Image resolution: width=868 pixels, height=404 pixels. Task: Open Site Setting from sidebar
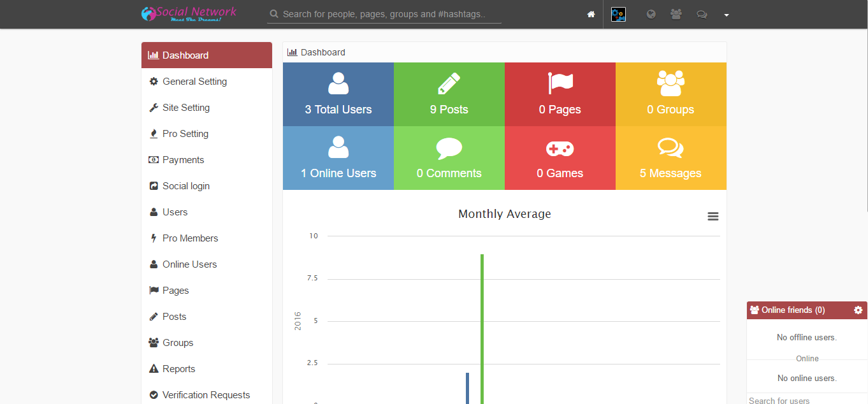pos(186,108)
